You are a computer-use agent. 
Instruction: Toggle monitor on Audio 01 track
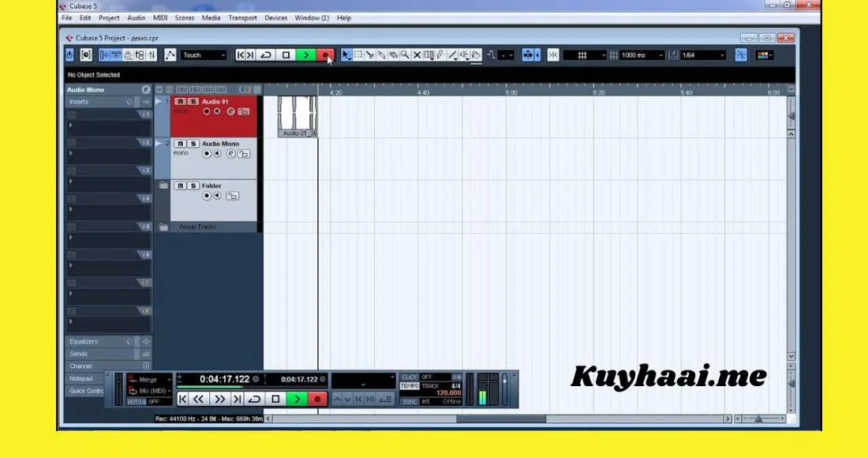point(217,111)
